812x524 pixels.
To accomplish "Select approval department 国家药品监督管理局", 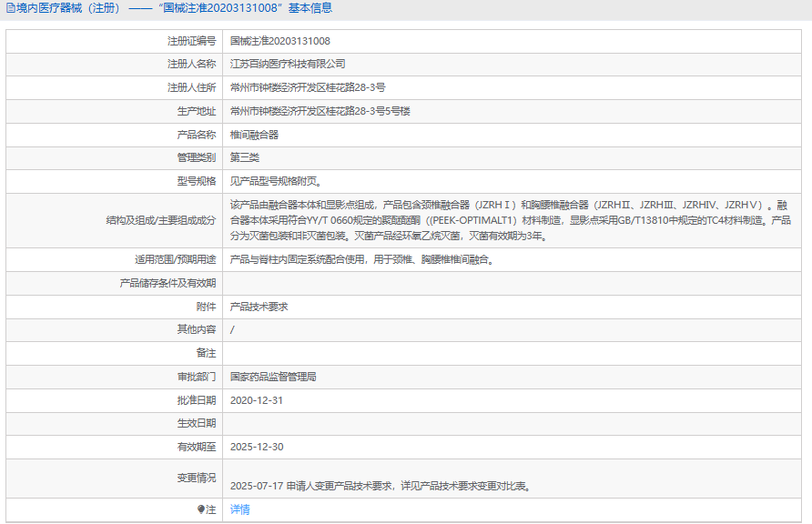I will (273, 377).
